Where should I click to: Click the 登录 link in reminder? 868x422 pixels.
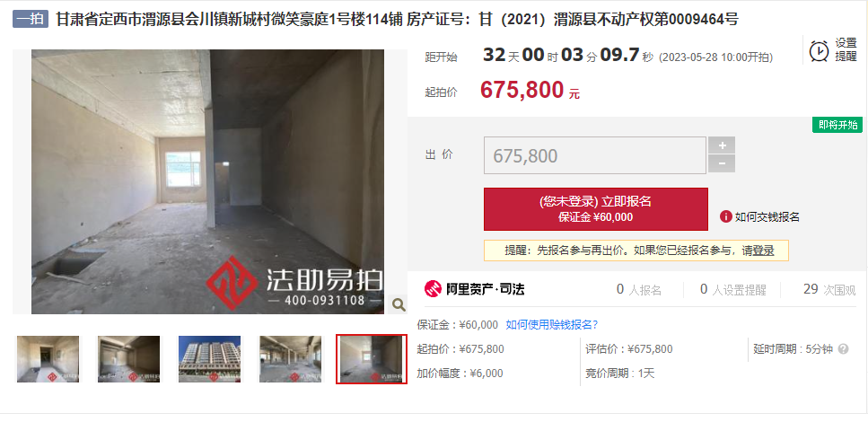tap(763, 251)
